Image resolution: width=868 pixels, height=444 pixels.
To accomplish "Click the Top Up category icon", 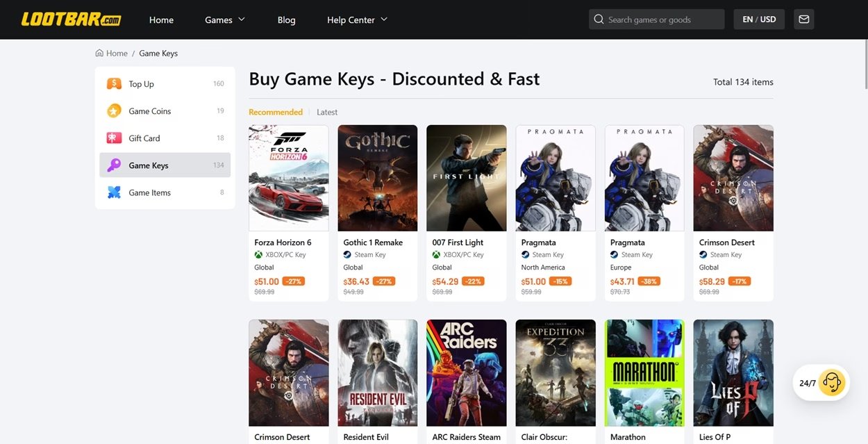I will (114, 84).
